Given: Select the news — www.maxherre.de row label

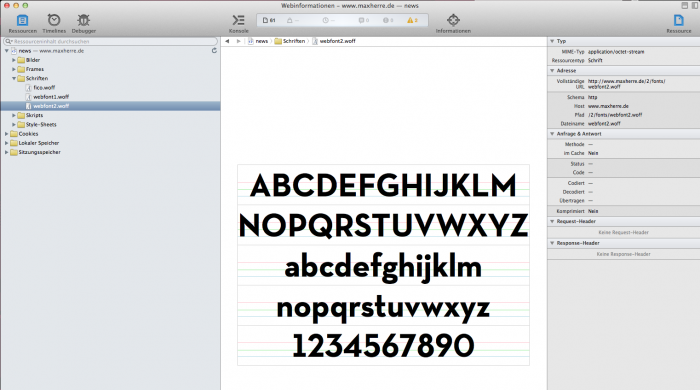Looking at the screenshot, I should 51,51.
